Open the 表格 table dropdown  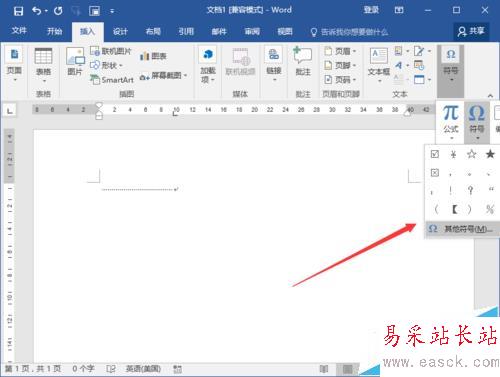point(44,65)
